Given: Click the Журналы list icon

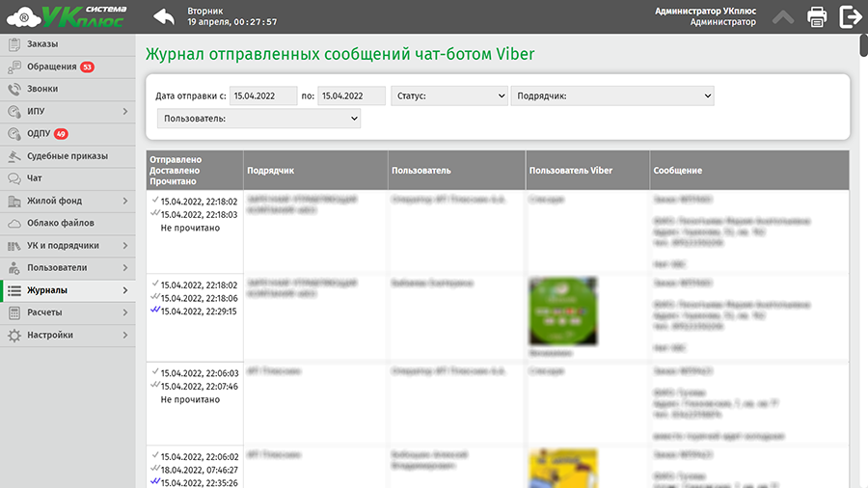Looking at the screenshot, I should [x=14, y=290].
